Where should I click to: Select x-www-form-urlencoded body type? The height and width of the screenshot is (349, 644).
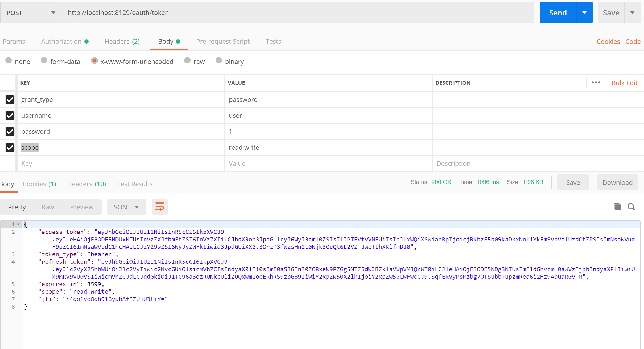tap(94, 60)
